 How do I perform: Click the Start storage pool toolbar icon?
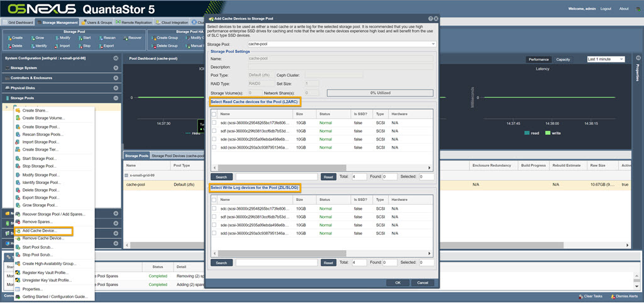click(80, 38)
